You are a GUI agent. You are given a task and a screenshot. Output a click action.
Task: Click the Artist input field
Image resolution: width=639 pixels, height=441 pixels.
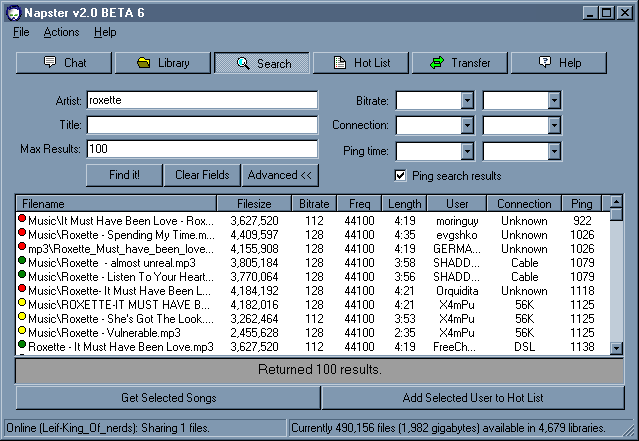pos(201,100)
